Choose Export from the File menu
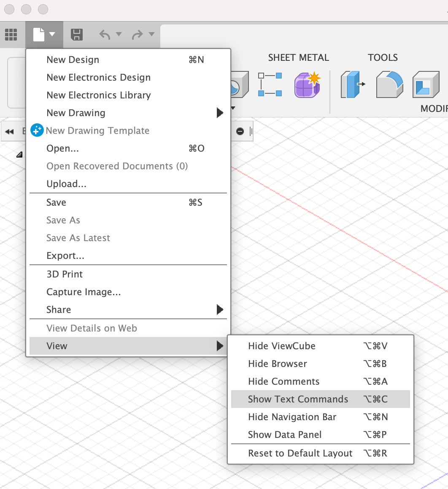This screenshot has height=489, width=448. [65, 255]
